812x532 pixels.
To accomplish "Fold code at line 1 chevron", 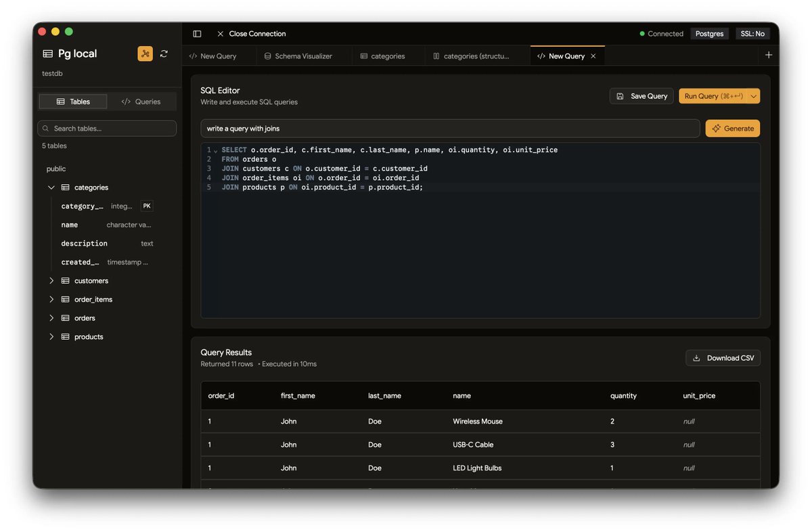I will (216, 150).
